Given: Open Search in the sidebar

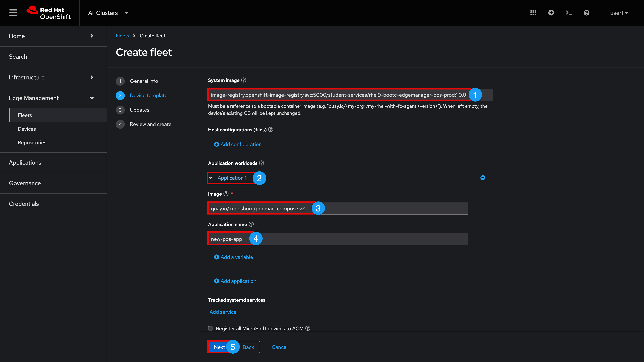Looking at the screenshot, I should click(x=53, y=57).
